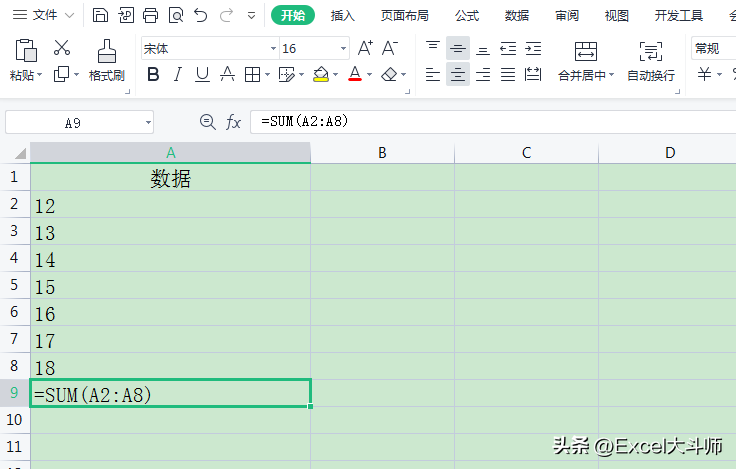736x469 pixels.
Task: Expand the Borders dropdown arrow
Action: (268, 74)
